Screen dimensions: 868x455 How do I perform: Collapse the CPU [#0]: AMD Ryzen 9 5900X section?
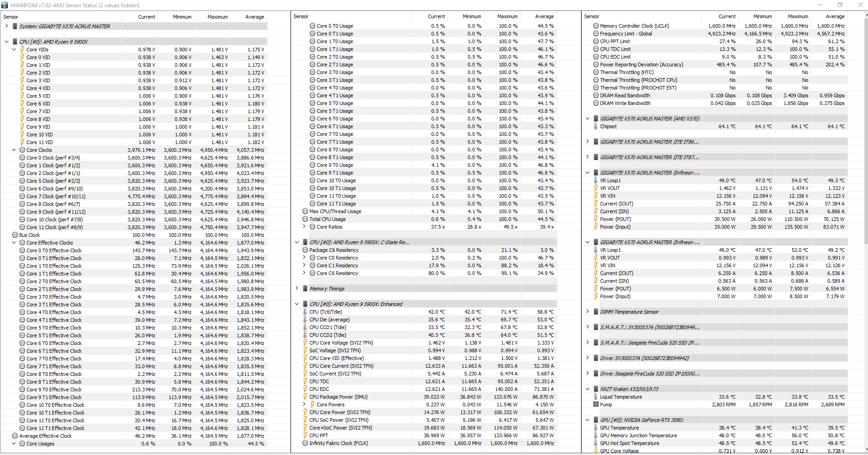point(6,42)
